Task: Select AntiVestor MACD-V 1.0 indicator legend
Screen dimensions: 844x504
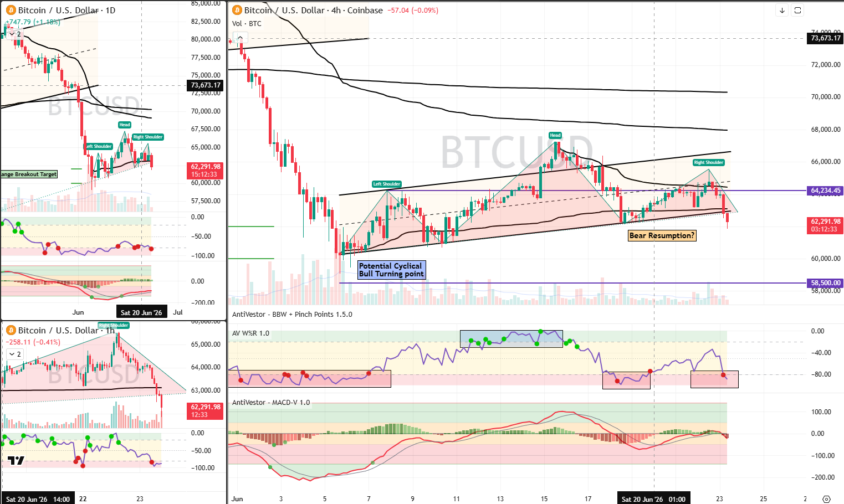Action: click(271, 402)
